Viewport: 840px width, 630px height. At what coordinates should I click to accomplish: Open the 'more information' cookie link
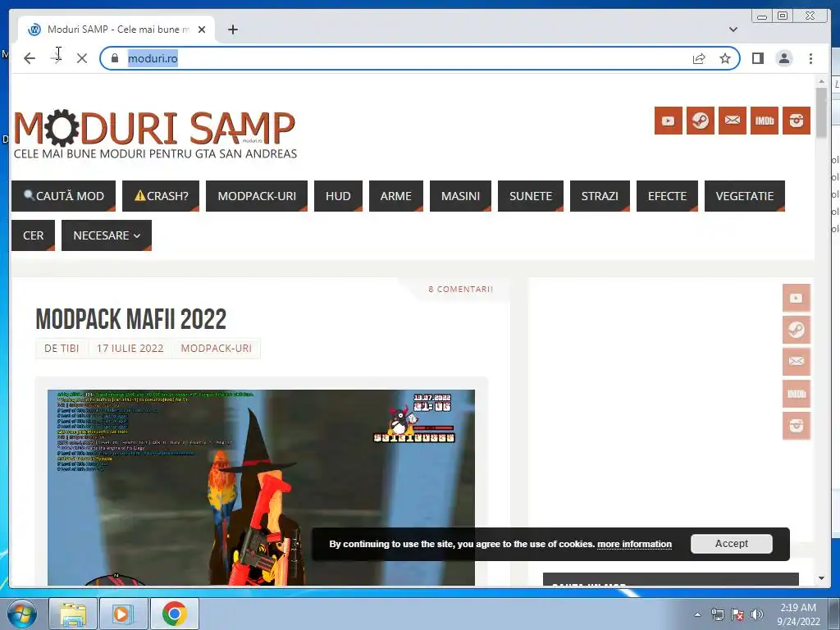[634, 545]
